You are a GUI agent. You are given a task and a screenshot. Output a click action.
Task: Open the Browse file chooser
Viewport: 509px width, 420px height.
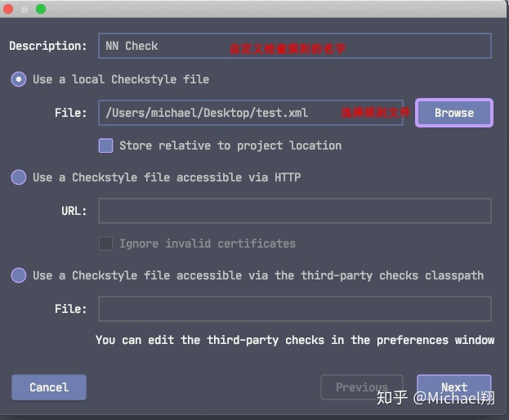tap(454, 113)
